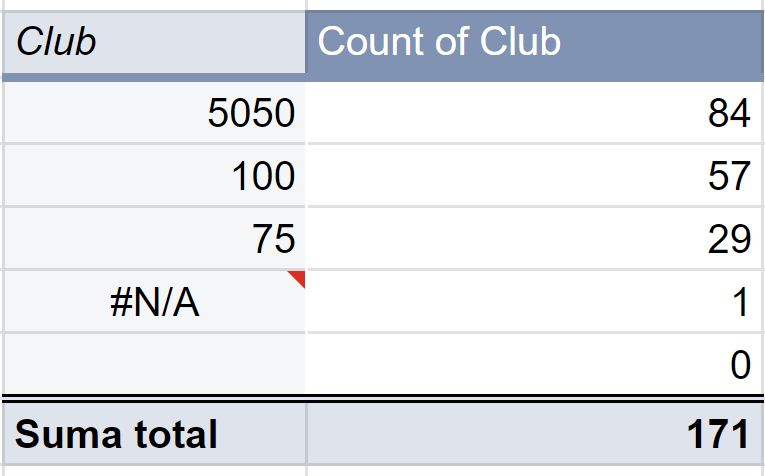The image size is (765, 476).
Task: Select the Club header cell
Action: point(155,42)
